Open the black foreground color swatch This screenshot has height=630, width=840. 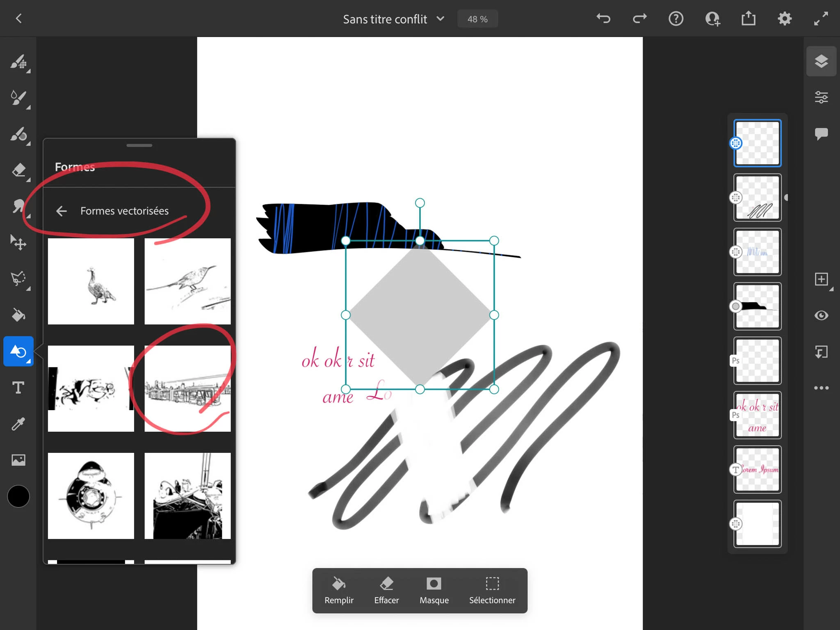tap(18, 496)
